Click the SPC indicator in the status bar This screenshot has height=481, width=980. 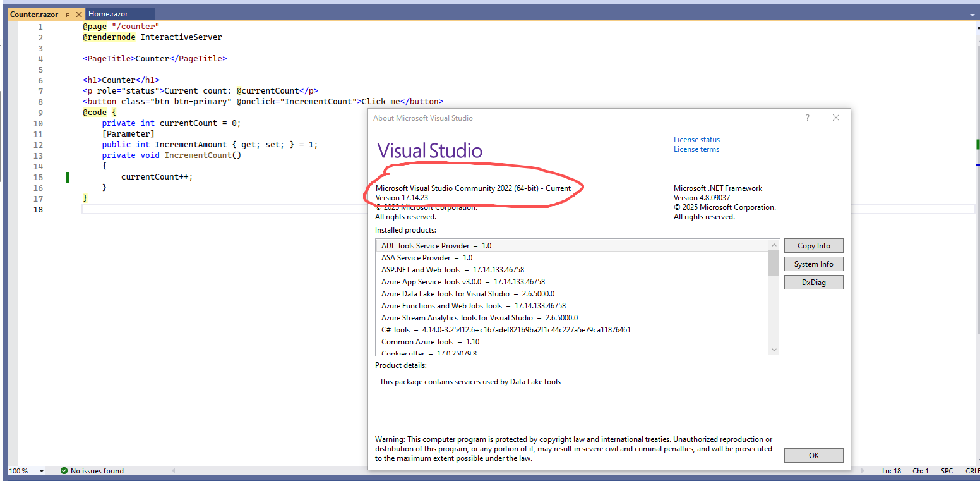click(x=947, y=471)
